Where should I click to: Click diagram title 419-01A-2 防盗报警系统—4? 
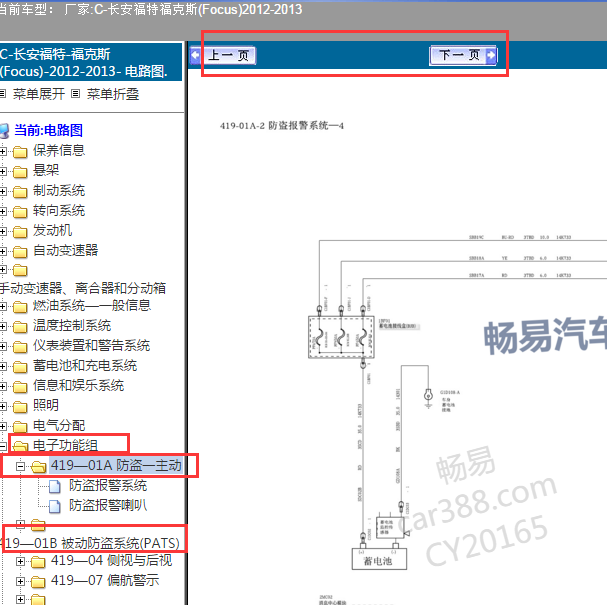click(282, 126)
